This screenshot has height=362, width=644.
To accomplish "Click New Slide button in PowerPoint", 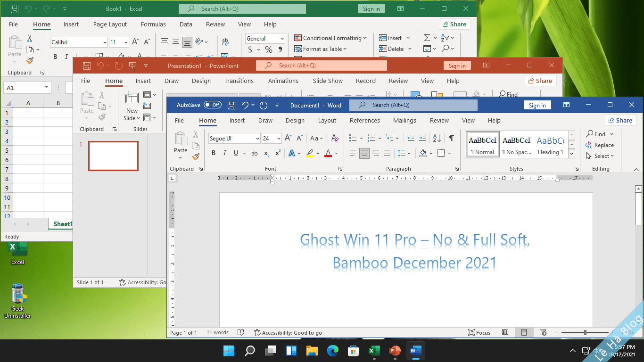I will point(132,107).
